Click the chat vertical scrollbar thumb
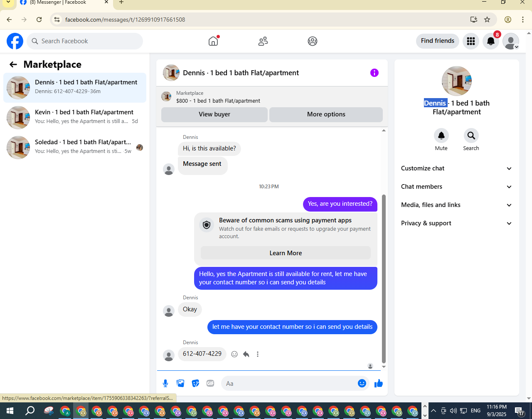This screenshot has height=419, width=532. tap(384, 279)
